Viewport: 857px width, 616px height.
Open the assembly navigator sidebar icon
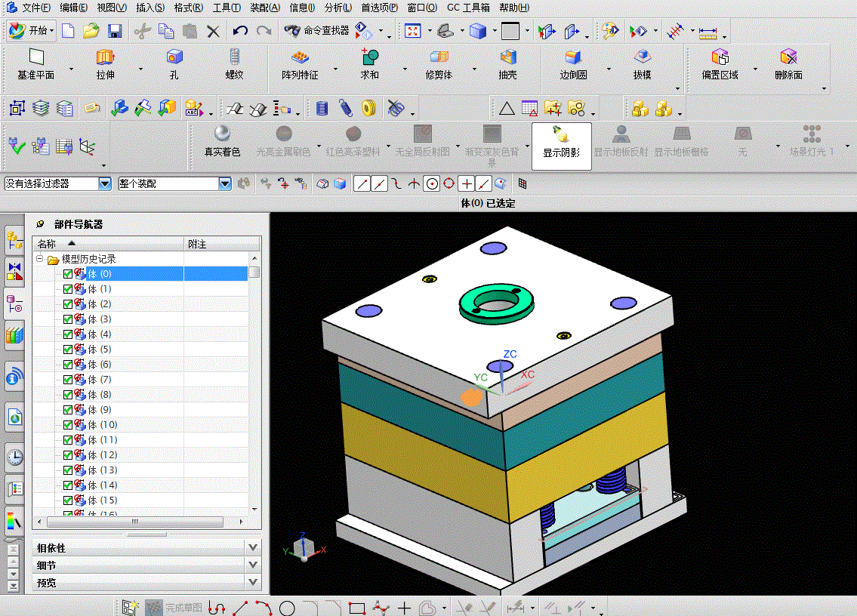[15, 241]
